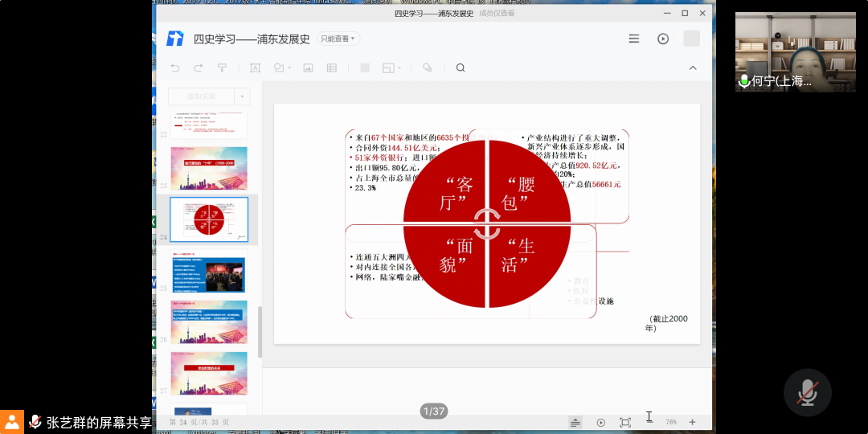Toggle the speaker notes panel icon
Viewport: 868px width, 434px height.
click(x=575, y=422)
